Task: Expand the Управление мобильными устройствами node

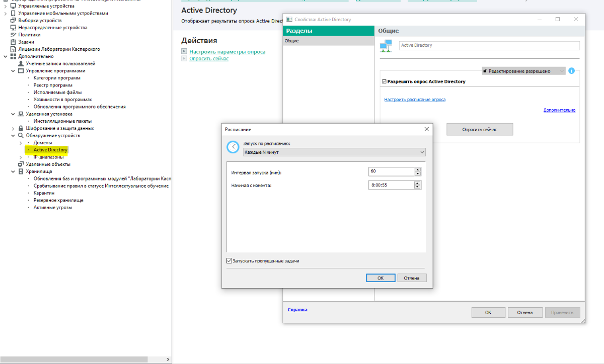Action: click(x=6, y=13)
